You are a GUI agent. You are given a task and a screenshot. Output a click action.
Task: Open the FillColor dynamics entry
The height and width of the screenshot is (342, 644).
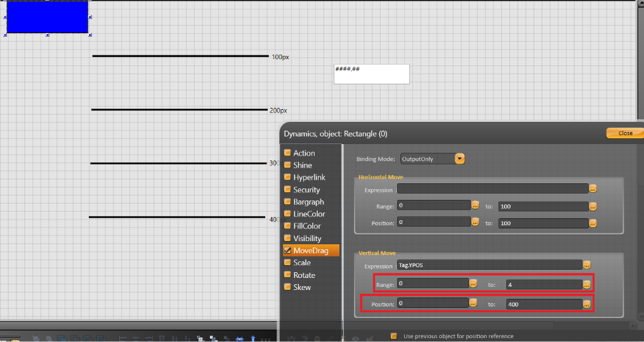click(306, 226)
